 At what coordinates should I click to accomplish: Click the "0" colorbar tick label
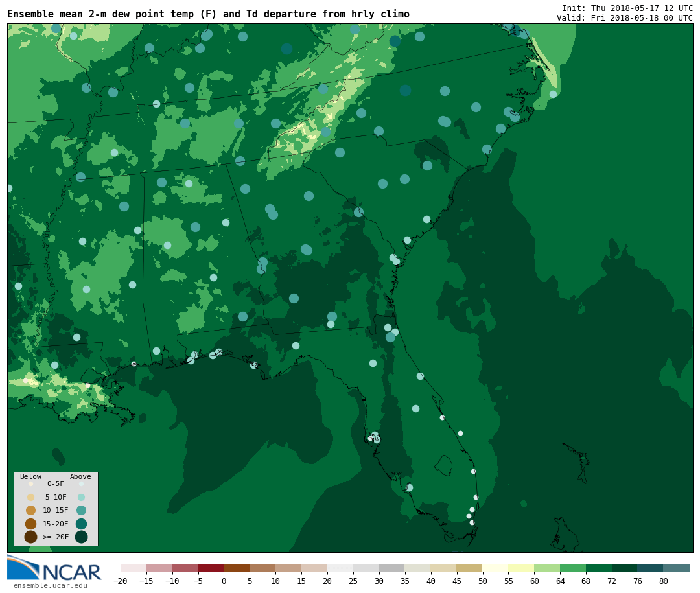(224, 581)
